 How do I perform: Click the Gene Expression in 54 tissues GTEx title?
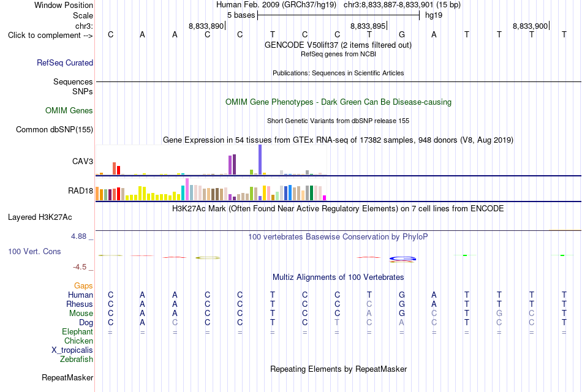coord(338,140)
